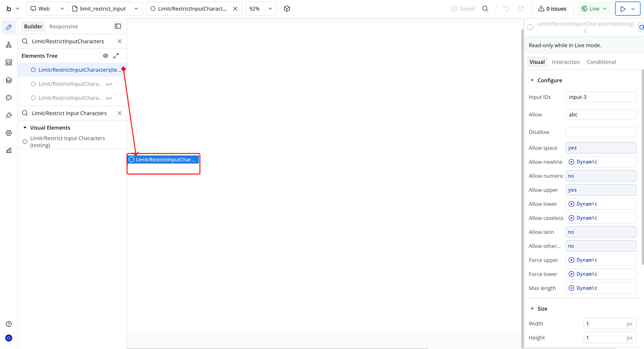Screen dimensions: 644x349
Task: Click the Live version button
Action: (594, 9)
